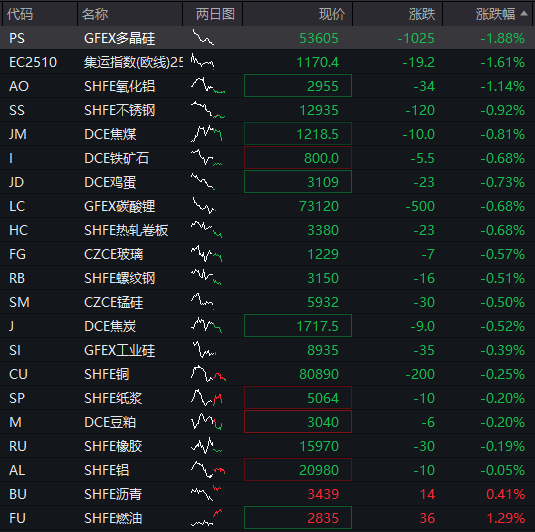Click the price 3150 for 螺纹钢
535x532 pixels.
click(323, 278)
